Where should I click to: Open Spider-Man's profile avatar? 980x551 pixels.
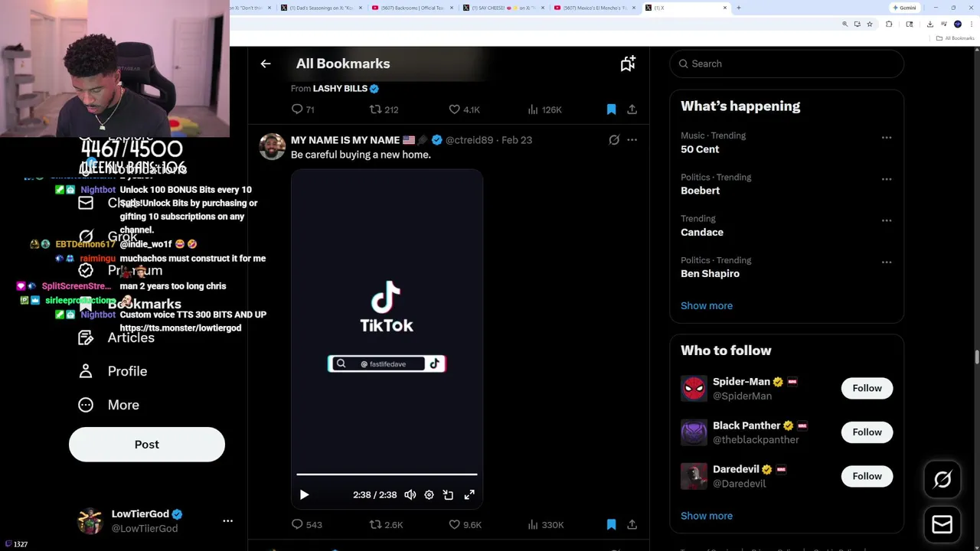click(694, 388)
